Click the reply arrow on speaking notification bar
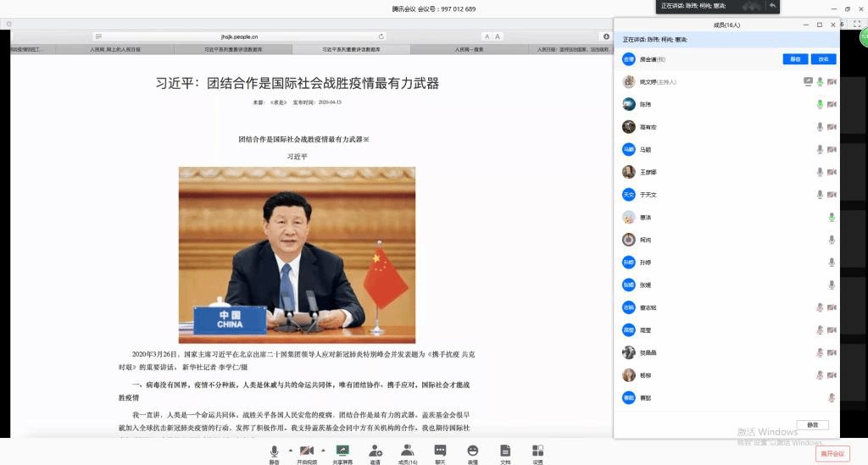The image size is (868, 465). pos(772,6)
